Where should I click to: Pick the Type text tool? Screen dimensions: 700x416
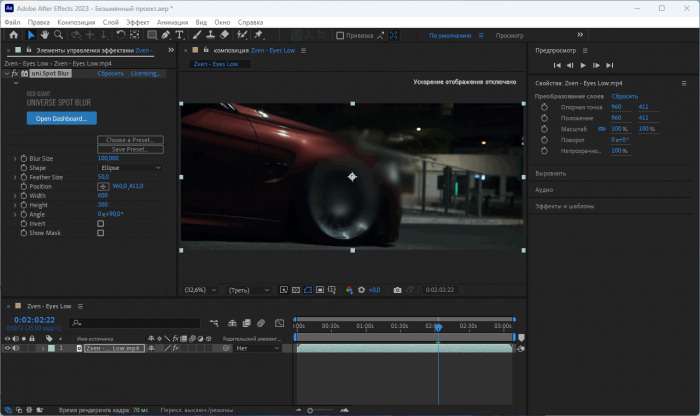(178, 35)
